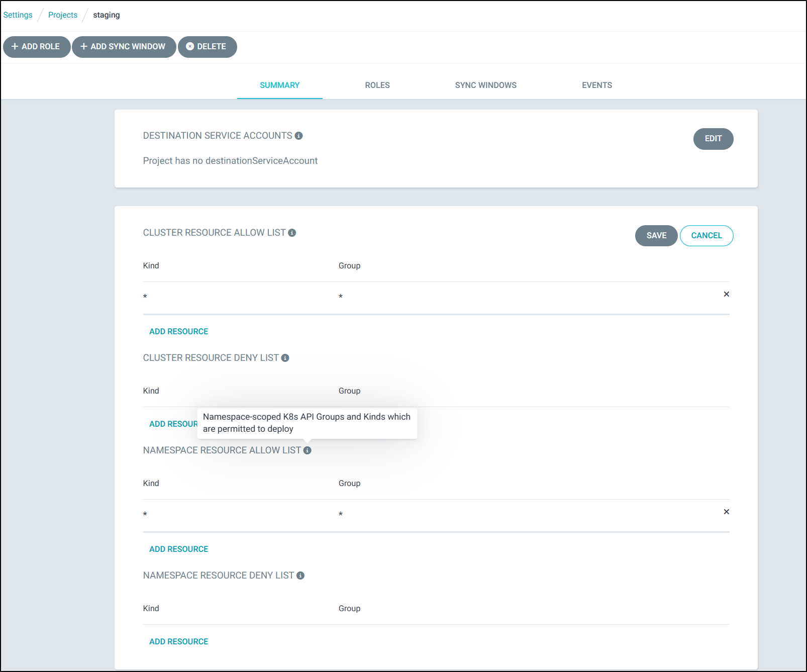
Task: Edit the destination service accounts
Action: [713, 139]
